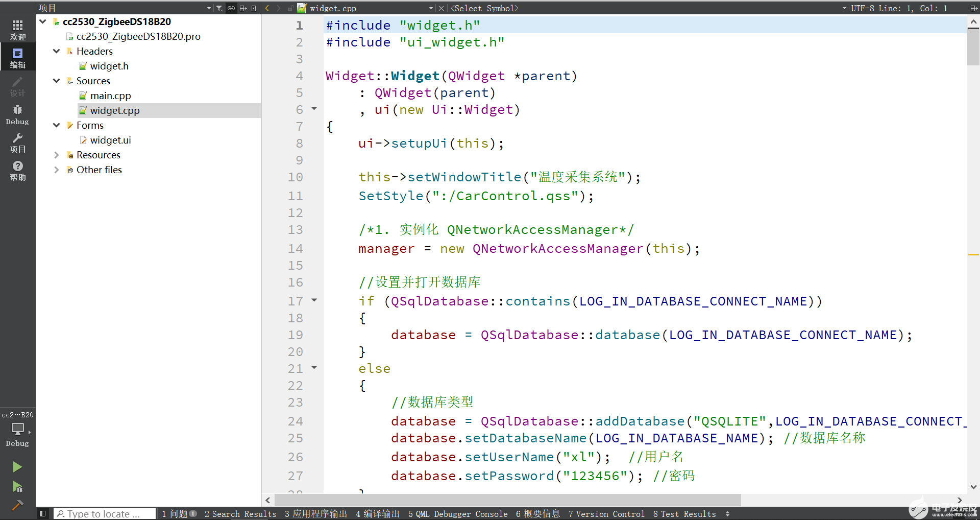Go forward in editor navigation history

pos(279,8)
